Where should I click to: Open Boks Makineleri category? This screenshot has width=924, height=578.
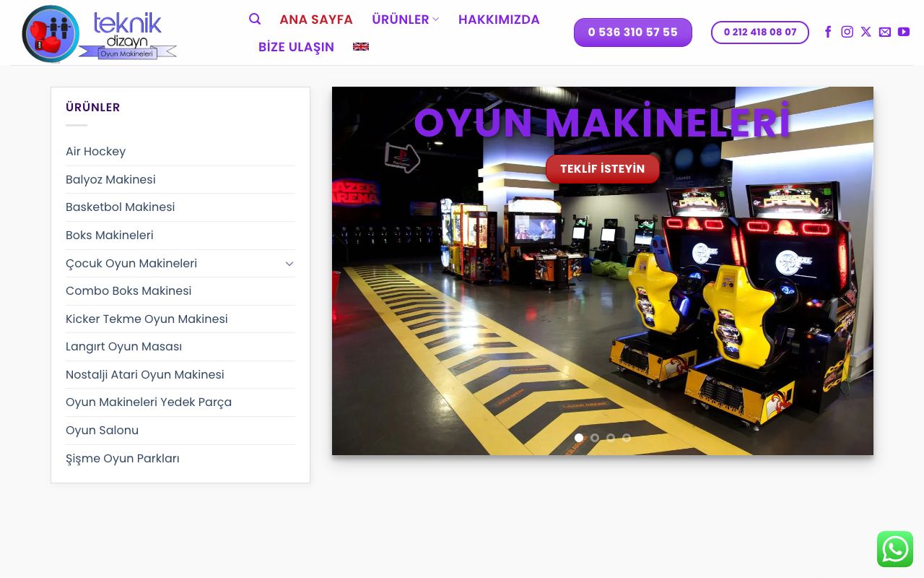109,235
